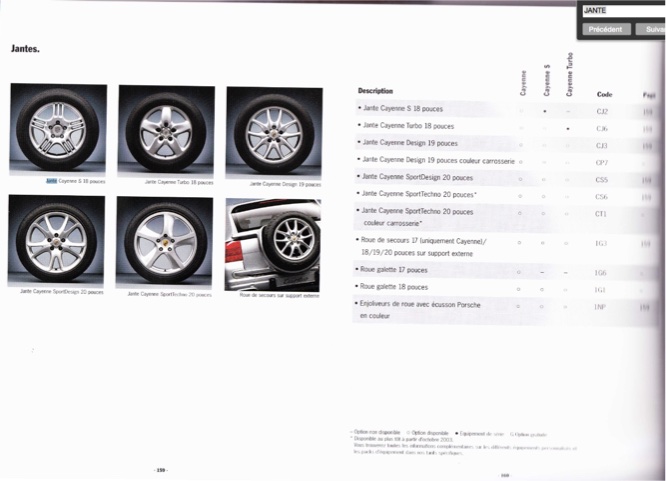Click the code 'CS5' cell
The image size is (666, 481).
tap(601, 180)
